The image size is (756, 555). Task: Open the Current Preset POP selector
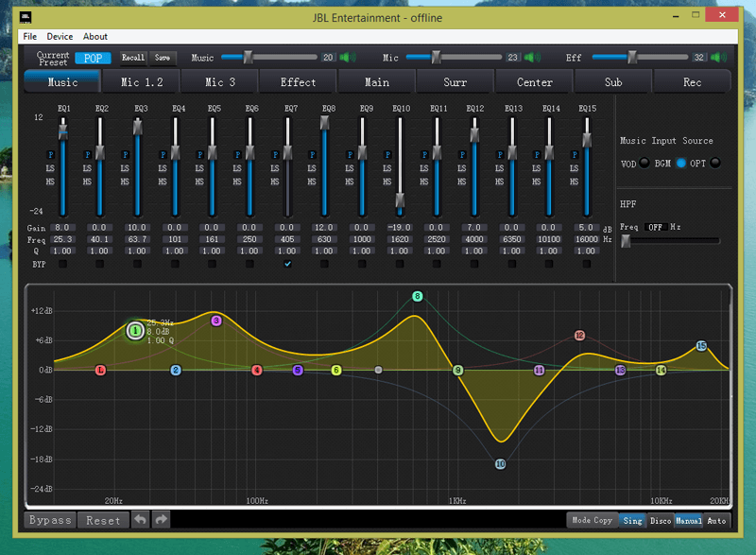[93, 58]
